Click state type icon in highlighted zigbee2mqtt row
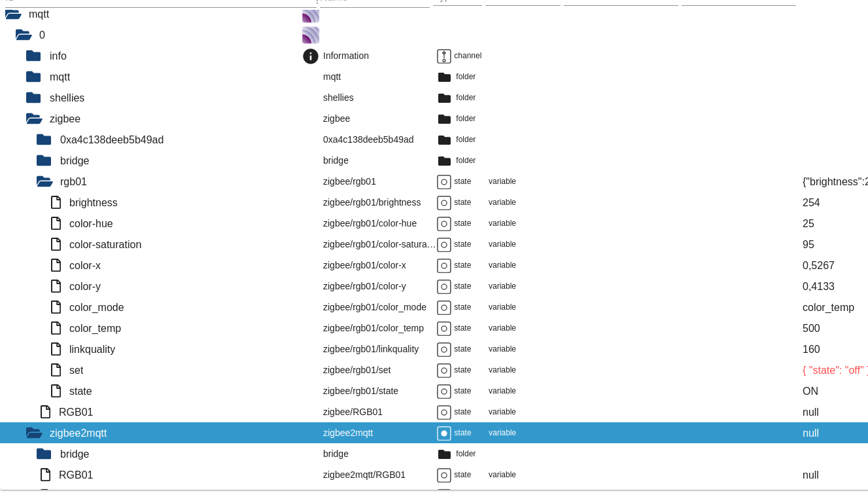The width and height of the screenshot is (868, 493). [x=444, y=433]
